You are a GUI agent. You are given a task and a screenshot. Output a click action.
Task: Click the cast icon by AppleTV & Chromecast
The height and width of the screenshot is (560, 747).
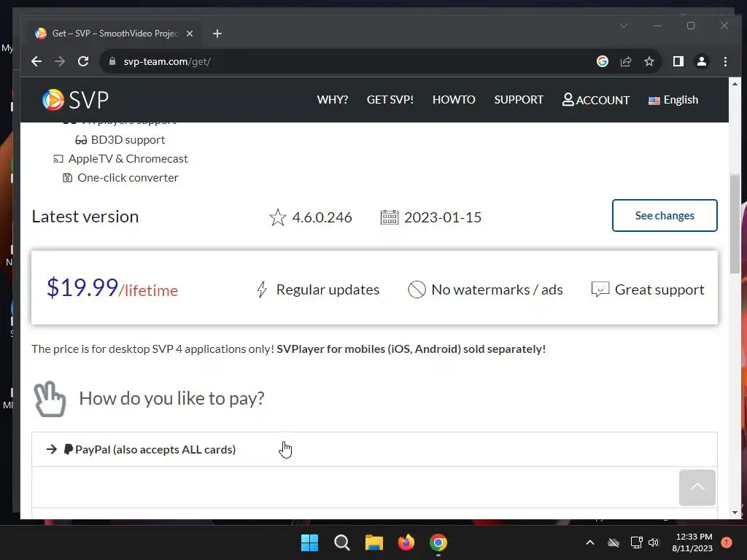(58, 158)
